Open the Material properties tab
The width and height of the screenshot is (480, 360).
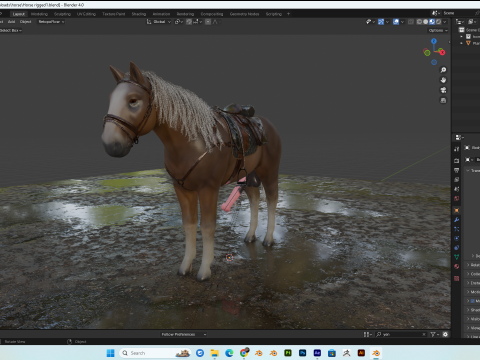457,266
